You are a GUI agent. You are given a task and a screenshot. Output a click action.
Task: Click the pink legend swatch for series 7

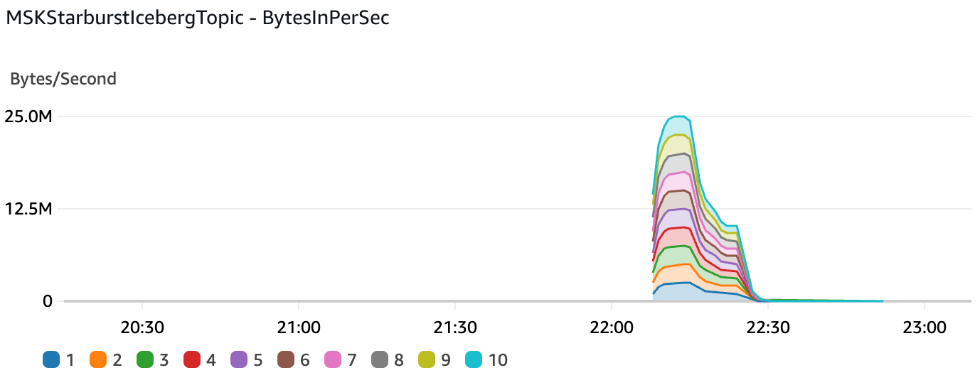pyautogui.click(x=332, y=360)
